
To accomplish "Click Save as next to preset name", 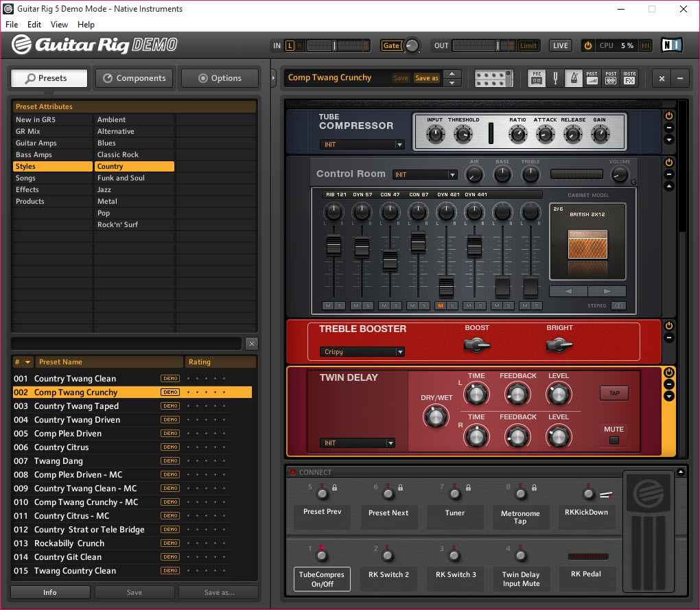I will click(427, 78).
